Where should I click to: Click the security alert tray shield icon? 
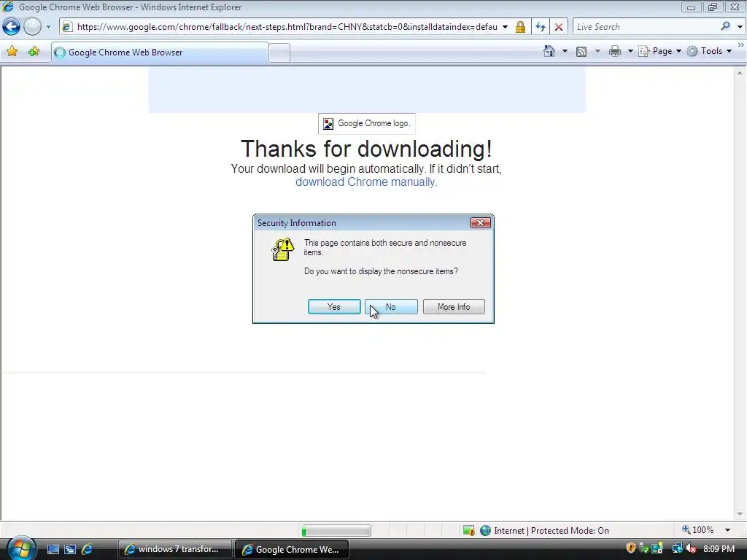click(x=631, y=548)
